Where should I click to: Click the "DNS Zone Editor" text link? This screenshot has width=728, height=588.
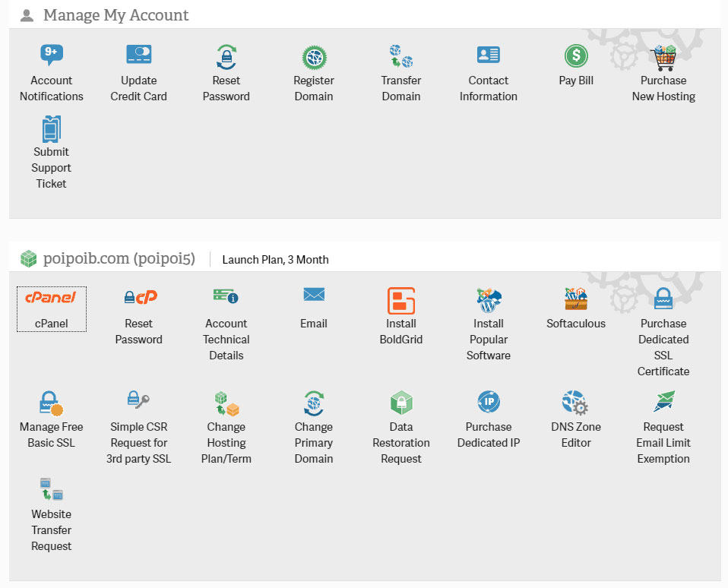[576, 435]
